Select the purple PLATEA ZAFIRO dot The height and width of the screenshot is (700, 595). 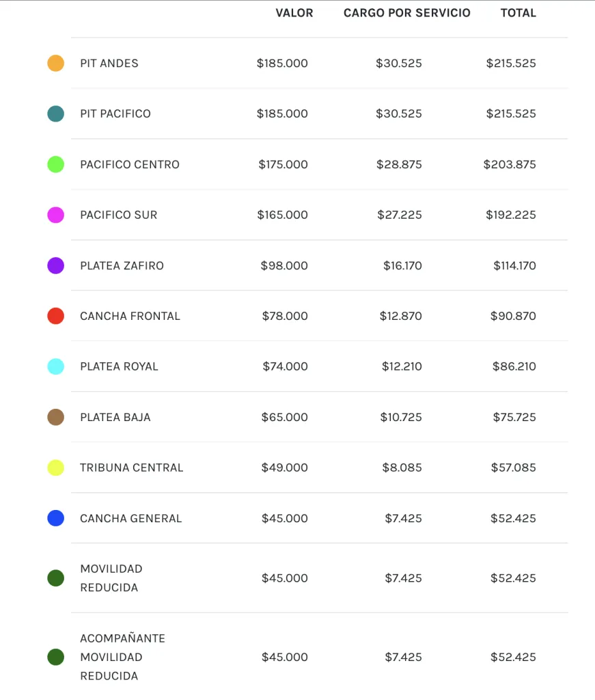point(56,266)
